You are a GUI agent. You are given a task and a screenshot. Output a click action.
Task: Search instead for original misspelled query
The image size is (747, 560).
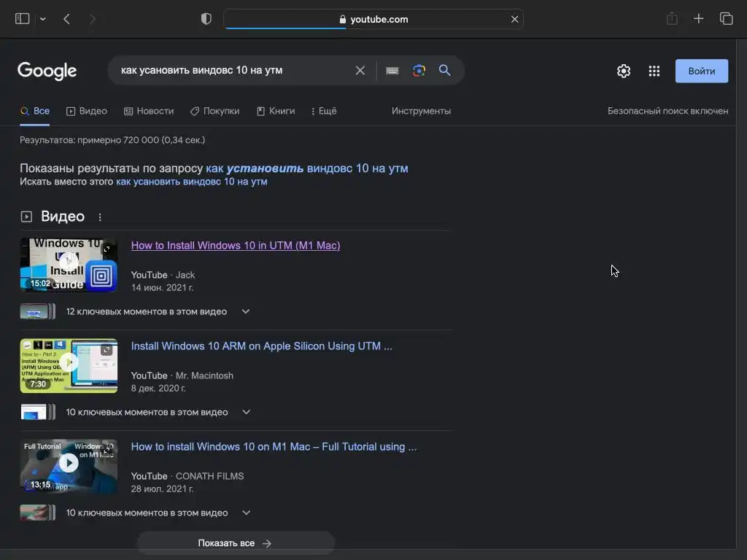(x=192, y=182)
